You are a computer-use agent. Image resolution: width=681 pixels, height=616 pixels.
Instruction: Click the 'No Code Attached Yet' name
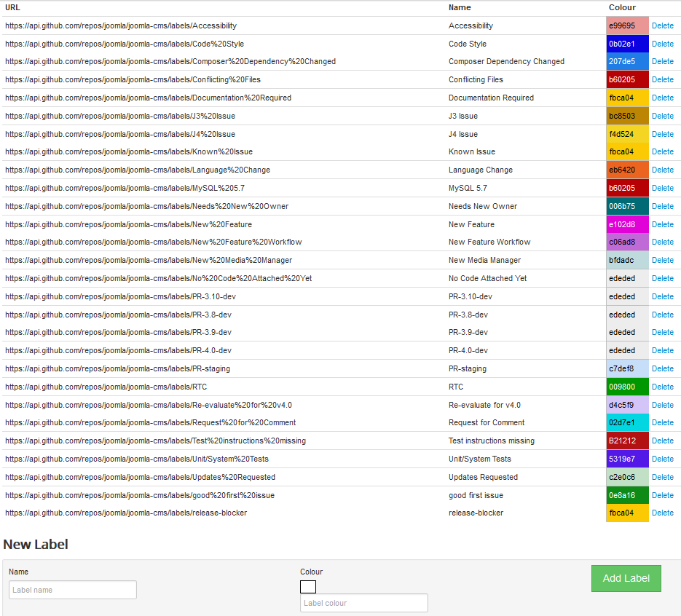[x=487, y=278]
